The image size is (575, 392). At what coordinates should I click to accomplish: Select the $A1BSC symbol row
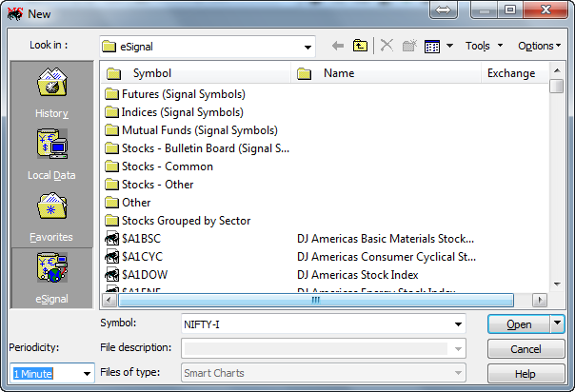tap(132, 239)
